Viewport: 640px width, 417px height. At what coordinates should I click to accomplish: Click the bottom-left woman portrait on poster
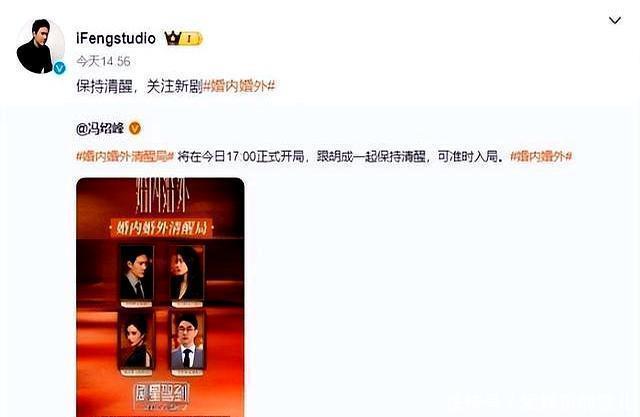pos(136,343)
